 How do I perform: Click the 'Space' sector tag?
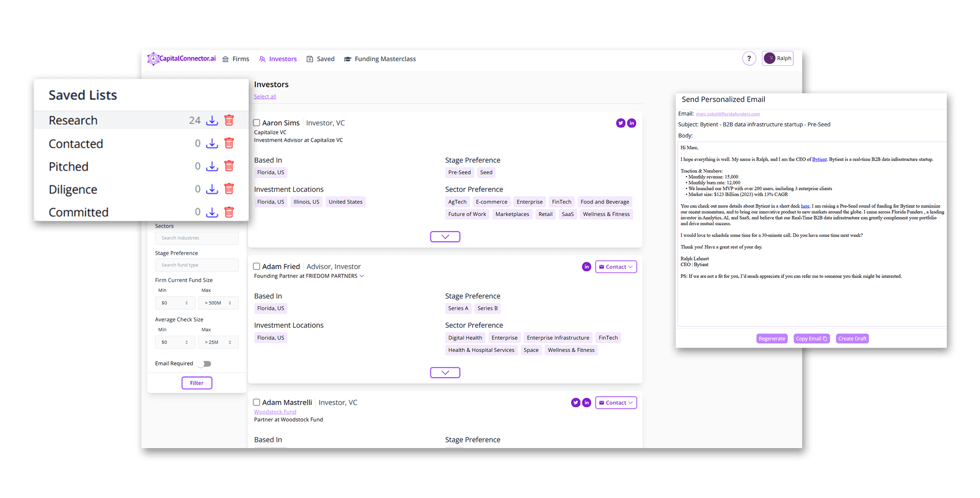point(531,350)
